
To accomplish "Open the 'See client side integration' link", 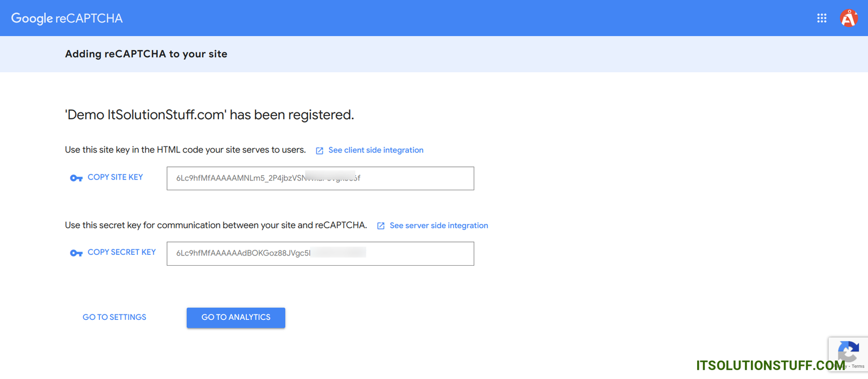I will (x=375, y=150).
